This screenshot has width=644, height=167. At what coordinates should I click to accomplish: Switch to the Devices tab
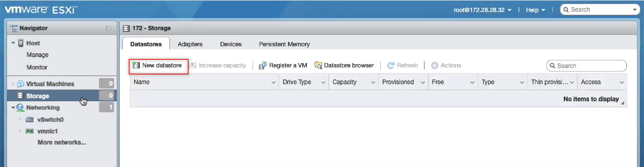(x=231, y=44)
